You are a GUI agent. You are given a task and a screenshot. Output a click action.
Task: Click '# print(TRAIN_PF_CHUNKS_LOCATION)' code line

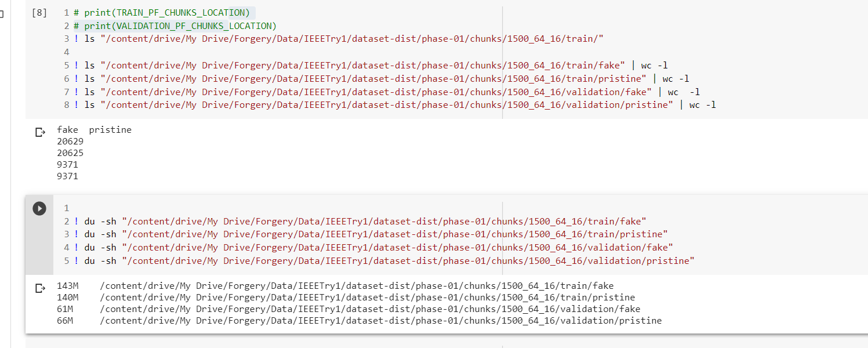click(161, 12)
